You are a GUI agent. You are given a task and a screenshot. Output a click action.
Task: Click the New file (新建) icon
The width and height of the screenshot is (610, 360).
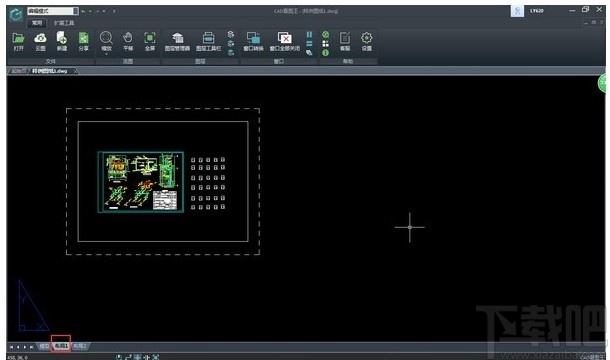(x=62, y=42)
